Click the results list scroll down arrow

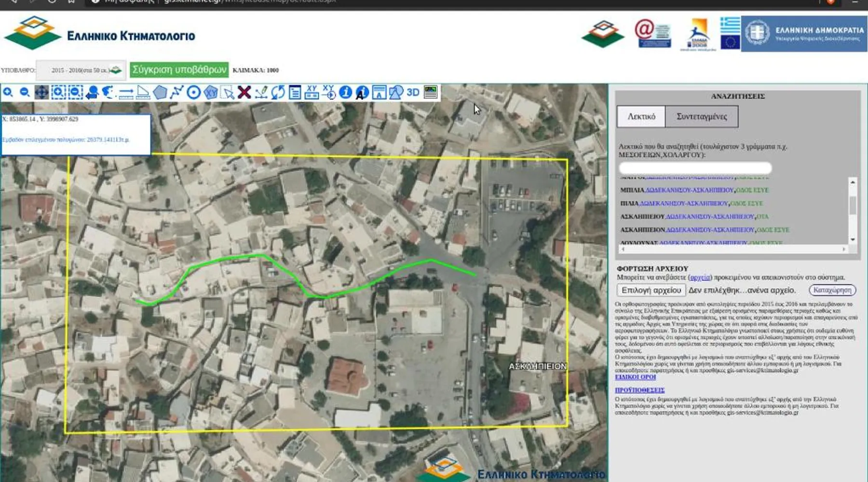(x=853, y=240)
